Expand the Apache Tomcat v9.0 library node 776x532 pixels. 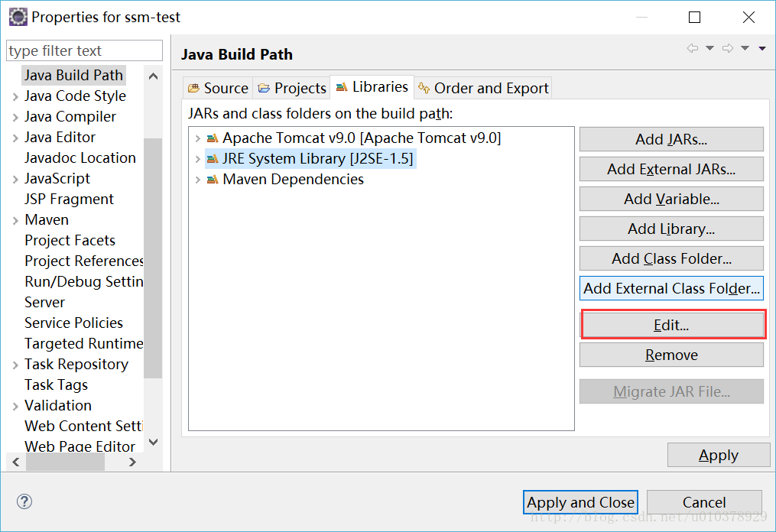pos(197,138)
